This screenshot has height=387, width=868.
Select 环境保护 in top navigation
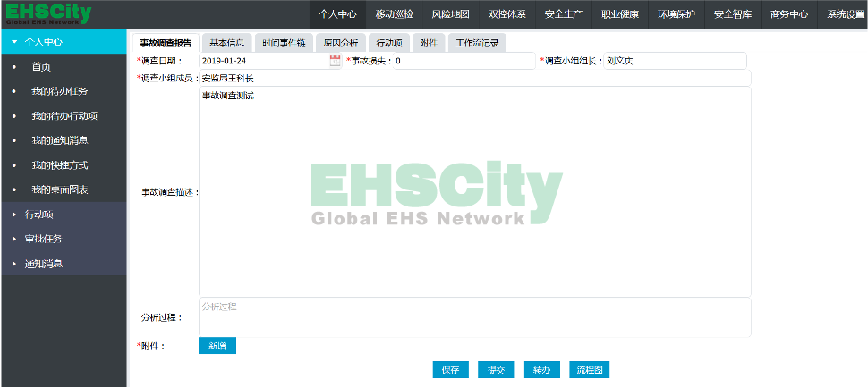677,14
